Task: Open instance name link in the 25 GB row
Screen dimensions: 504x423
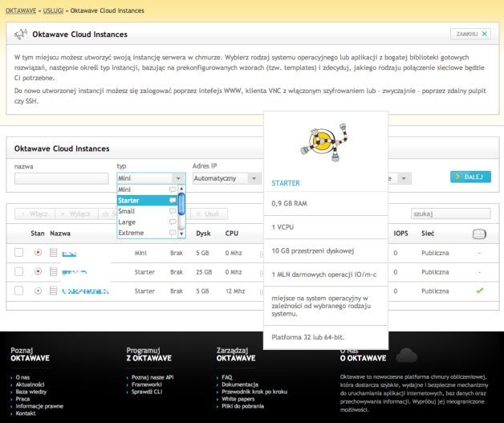Action: [x=75, y=272]
